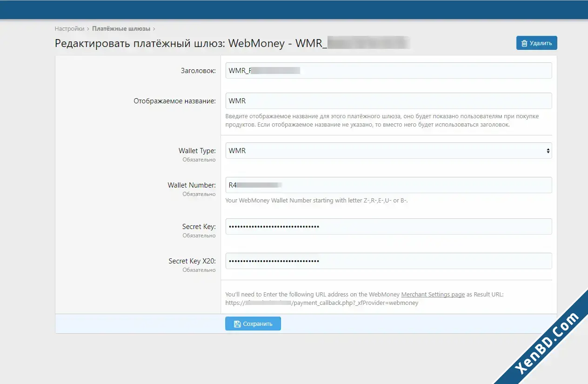
Task: Click the Wallet Number hint text
Action: click(x=316, y=201)
